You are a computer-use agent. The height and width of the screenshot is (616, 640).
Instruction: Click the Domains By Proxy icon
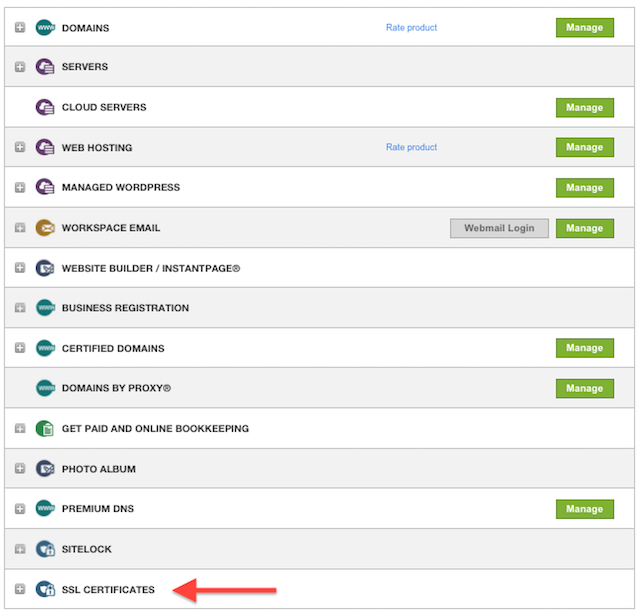pos(45,388)
